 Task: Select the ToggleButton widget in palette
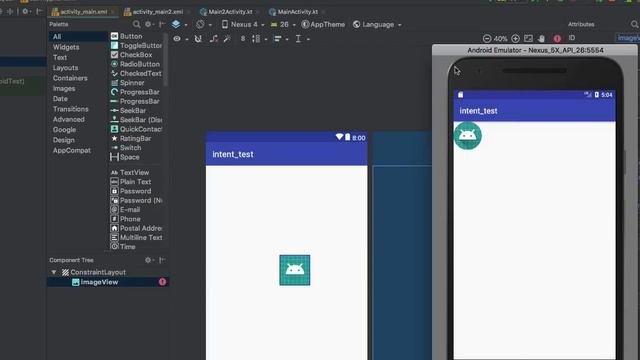click(136, 46)
